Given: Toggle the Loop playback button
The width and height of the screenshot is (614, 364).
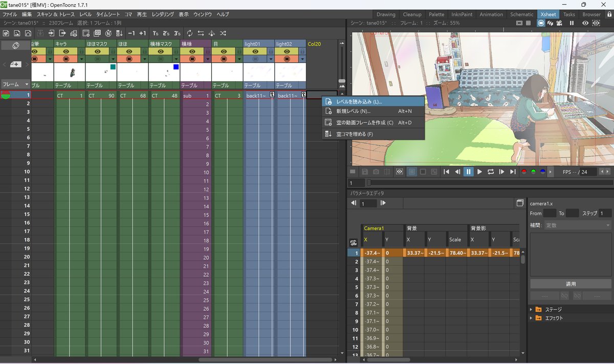Looking at the screenshot, I should pos(491,172).
